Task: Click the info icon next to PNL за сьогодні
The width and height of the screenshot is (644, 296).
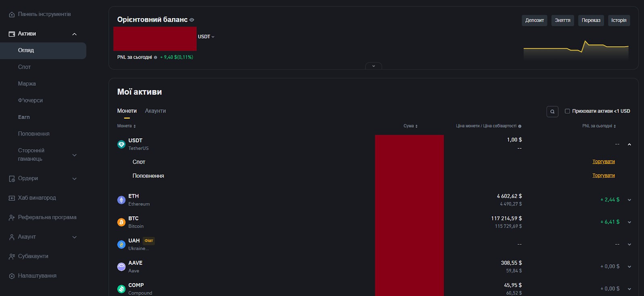Action: [155, 58]
